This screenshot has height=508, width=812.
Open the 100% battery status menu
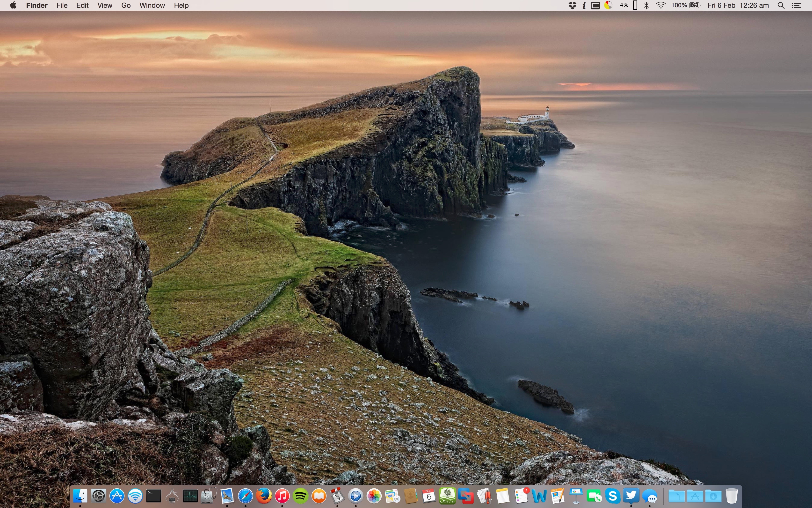tap(686, 5)
